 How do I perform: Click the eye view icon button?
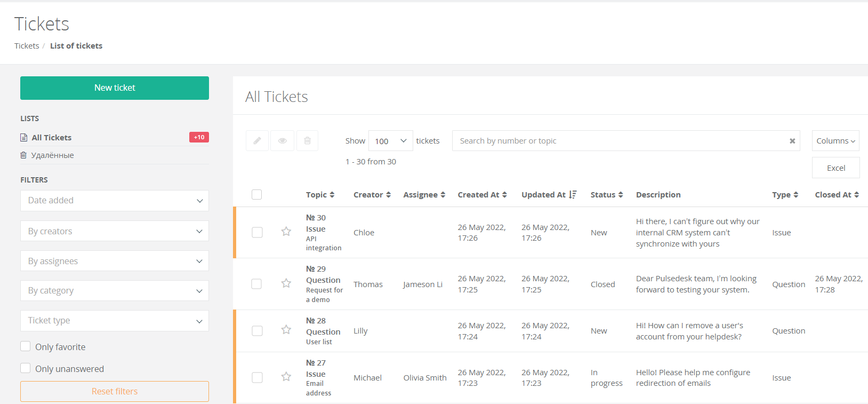pos(283,141)
